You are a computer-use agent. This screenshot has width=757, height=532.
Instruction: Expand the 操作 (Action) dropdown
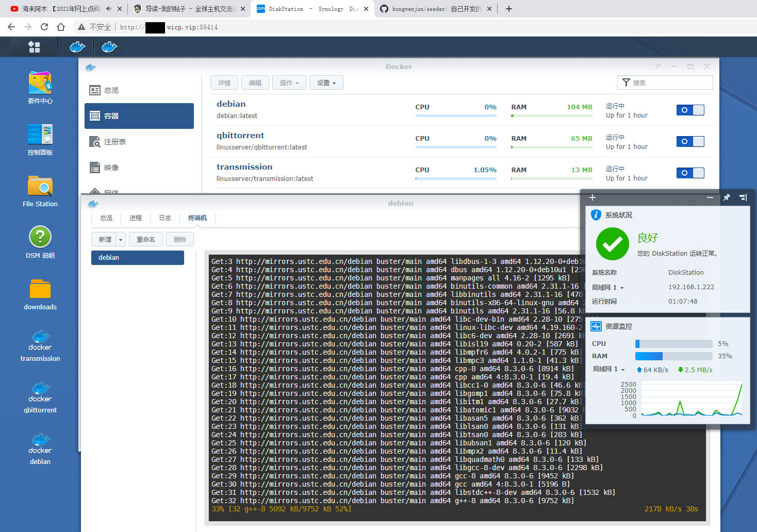tap(289, 82)
